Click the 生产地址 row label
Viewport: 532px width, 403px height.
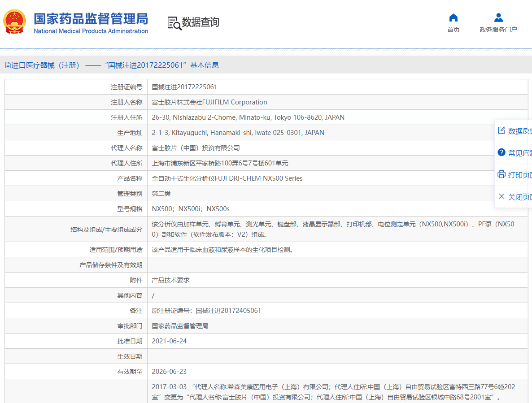pos(130,133)
